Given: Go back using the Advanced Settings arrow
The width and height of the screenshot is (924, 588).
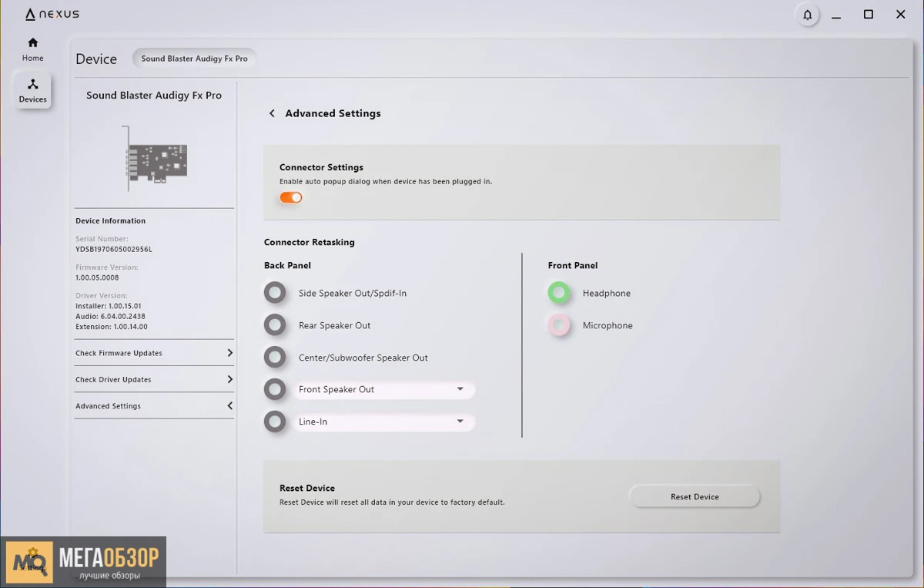Looking at the screenshot, I should [272, 113].
